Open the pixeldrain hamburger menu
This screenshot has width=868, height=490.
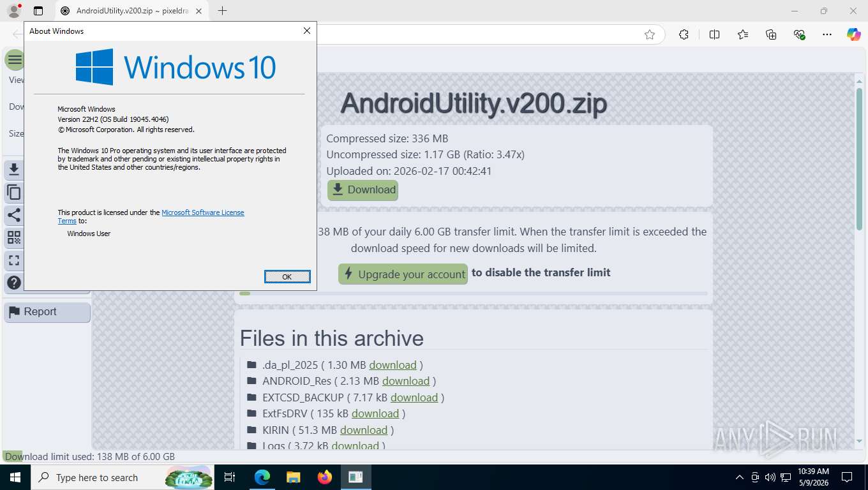click(15, 60)
